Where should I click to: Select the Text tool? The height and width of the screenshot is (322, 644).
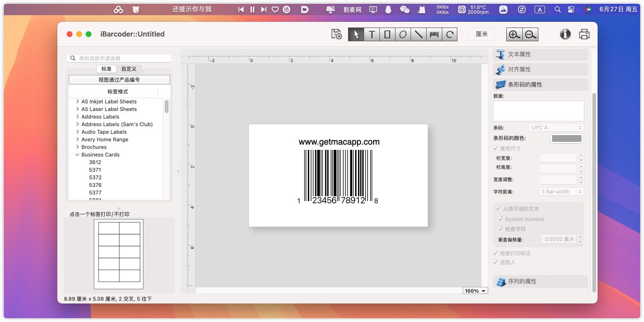tap(372, 34)
